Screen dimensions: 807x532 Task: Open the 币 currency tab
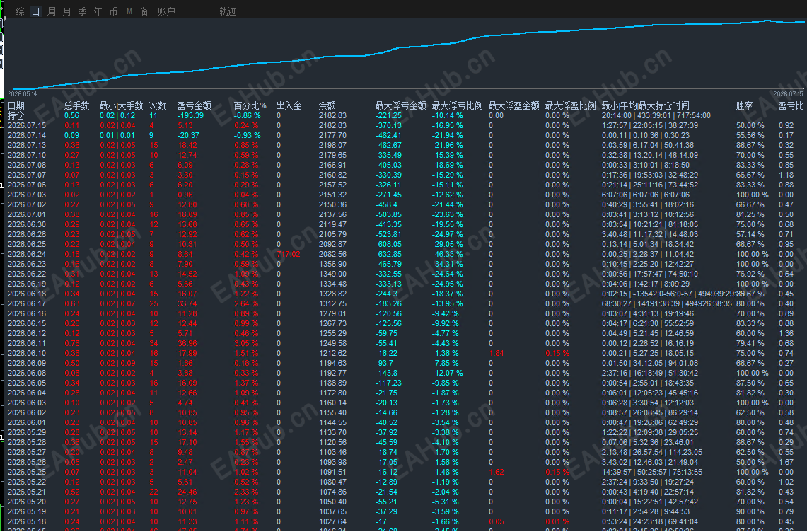coord(113,11)
